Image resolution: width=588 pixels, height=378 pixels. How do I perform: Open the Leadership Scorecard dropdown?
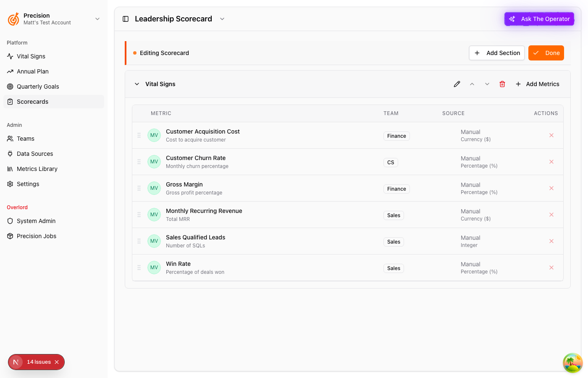tap(222, 19)
